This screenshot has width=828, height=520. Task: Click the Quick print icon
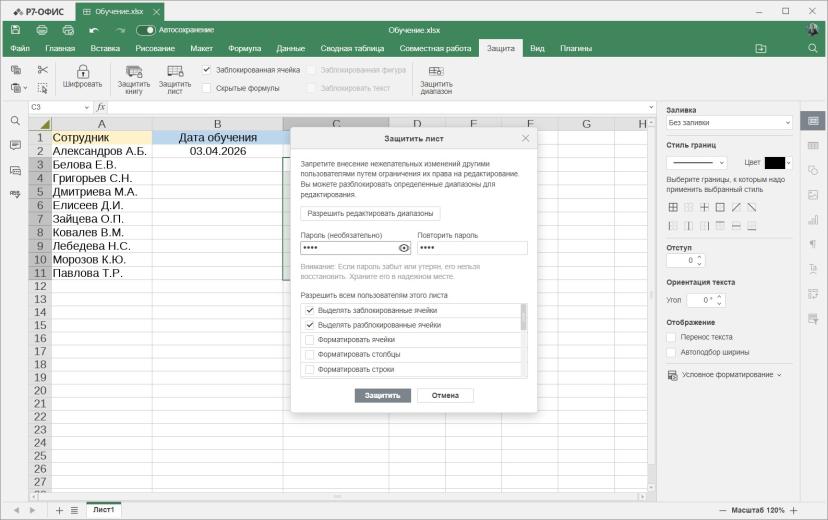(68, 30)
